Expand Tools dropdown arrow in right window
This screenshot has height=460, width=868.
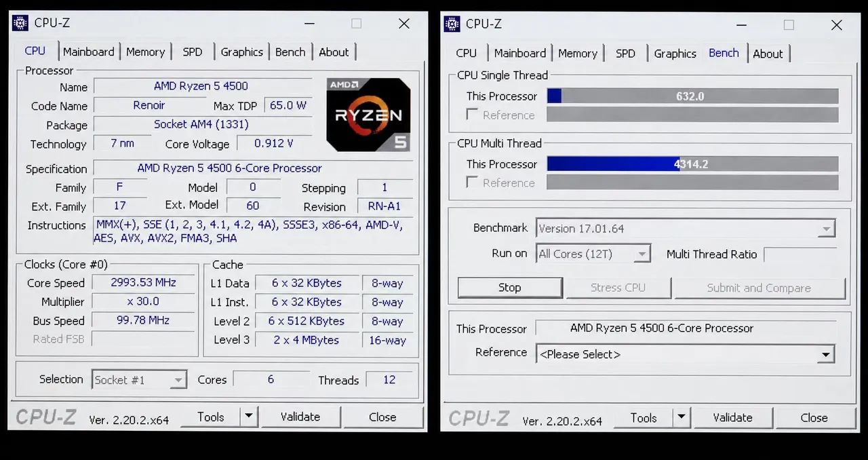(682, 417)
